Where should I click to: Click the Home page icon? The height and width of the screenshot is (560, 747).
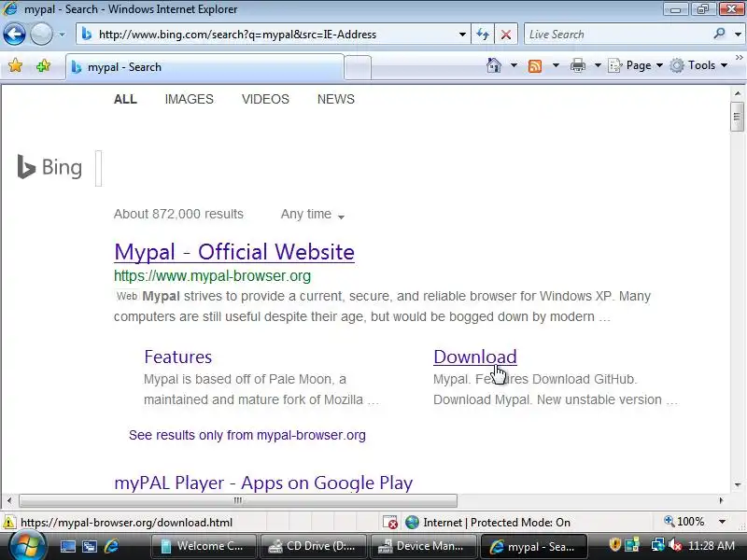pyautogui.click(x=494, y=65)
